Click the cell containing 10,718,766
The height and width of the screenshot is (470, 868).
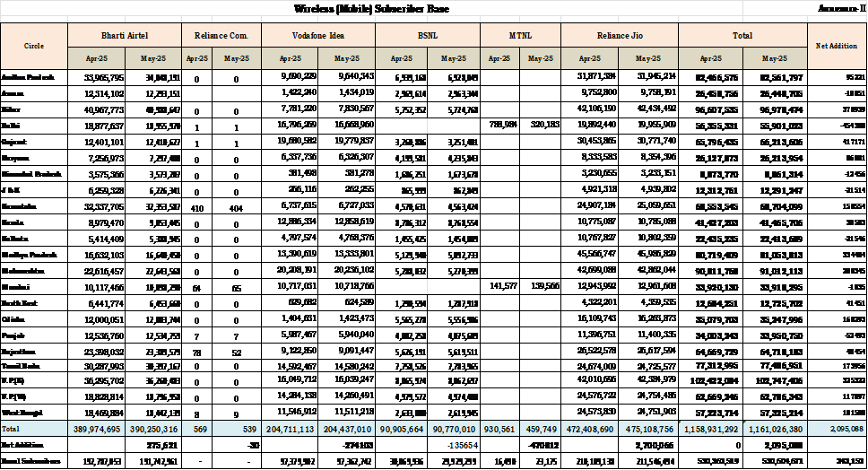(x=346, y=286)
